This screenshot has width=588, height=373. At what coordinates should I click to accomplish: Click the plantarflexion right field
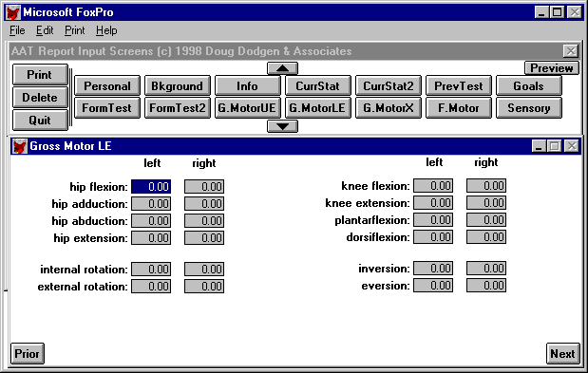click(486, 220)
